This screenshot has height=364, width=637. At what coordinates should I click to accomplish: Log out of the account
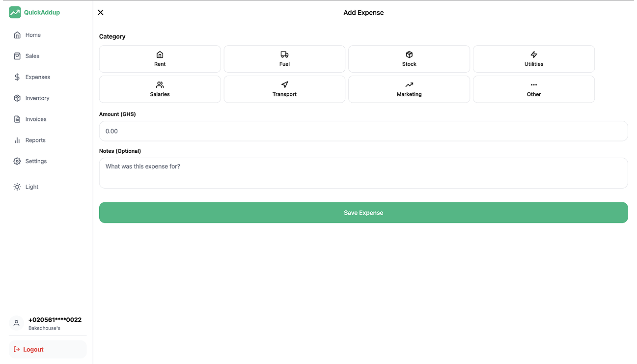pos(32,349)
